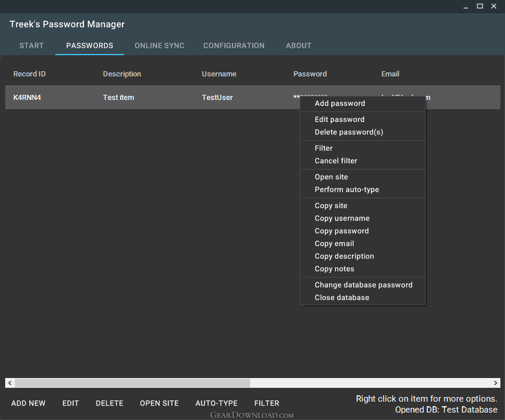Click the Username column header
Screen dimensions: 505x420
[x=219, y=74]
